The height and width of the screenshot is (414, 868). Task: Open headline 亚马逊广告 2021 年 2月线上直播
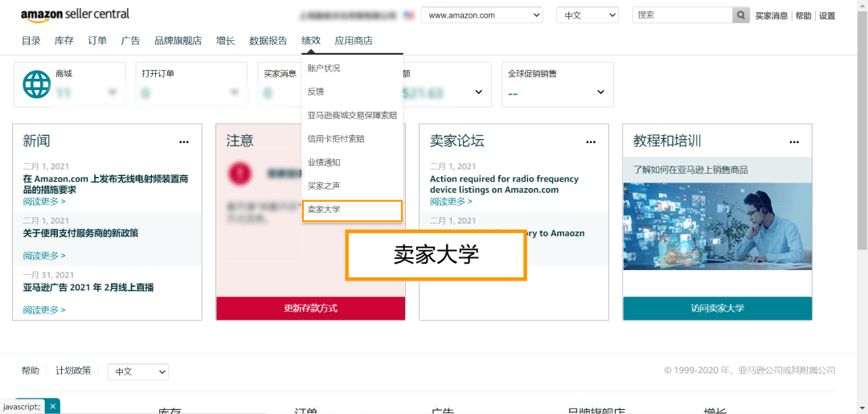pyautogui.click(x=88, y=287)
